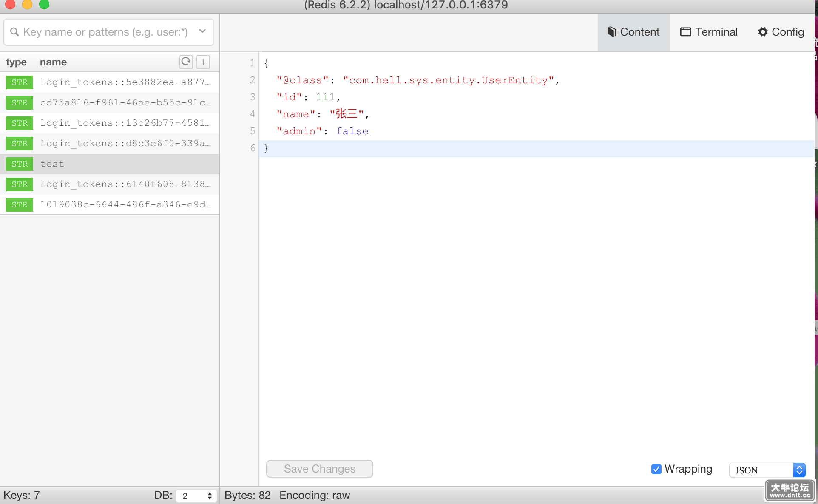This screenshot has height=504, width=818.
Task: Click the Keys: 7 status text
Action: click(21, 496)
